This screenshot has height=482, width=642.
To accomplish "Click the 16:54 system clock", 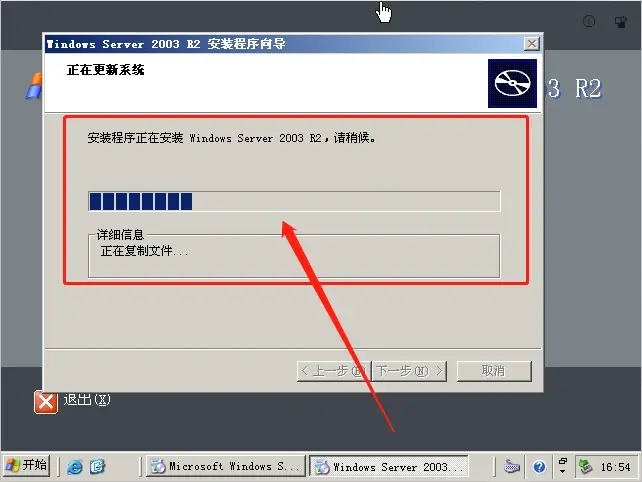I will [615, 467].
